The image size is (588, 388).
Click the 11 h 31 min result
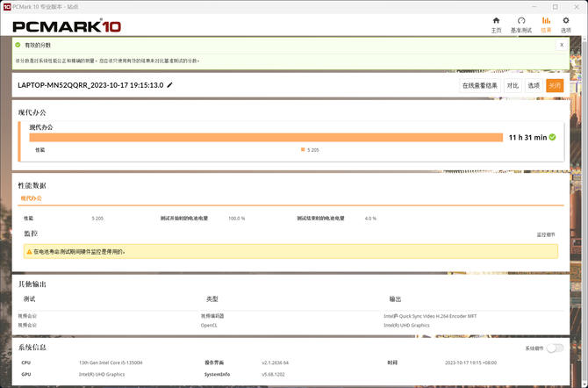tap(527, 137)
